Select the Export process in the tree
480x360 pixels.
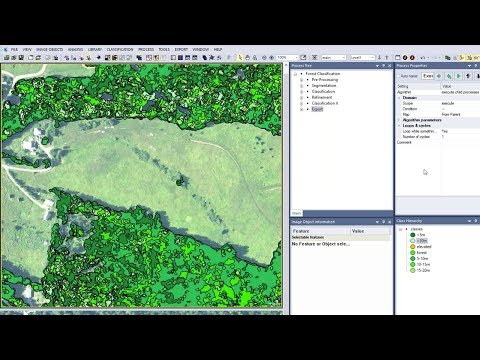tap(317, 109)
